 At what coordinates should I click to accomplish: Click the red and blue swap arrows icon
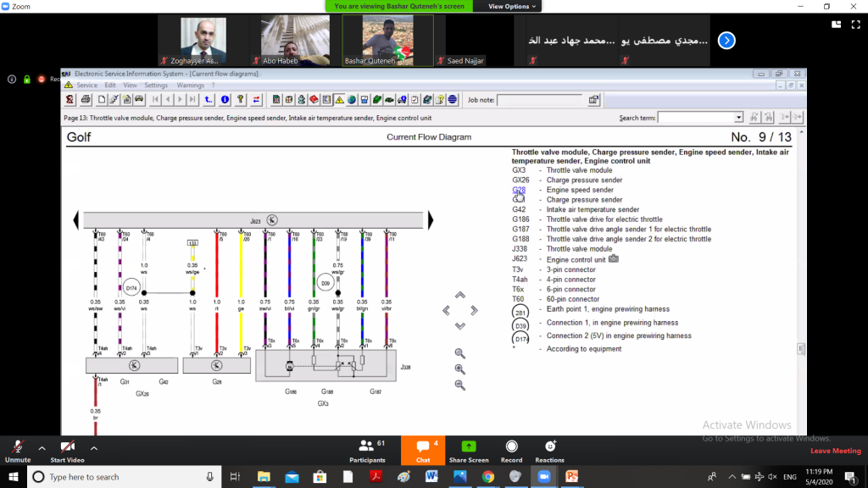pos(256,100)
